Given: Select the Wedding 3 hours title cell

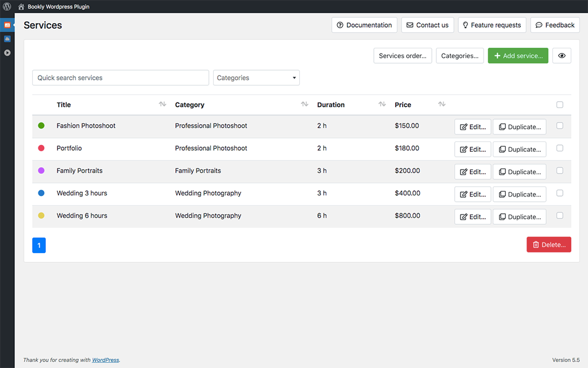Looking at the screenshot, I should pyautogui.click(x=82, y=193).
